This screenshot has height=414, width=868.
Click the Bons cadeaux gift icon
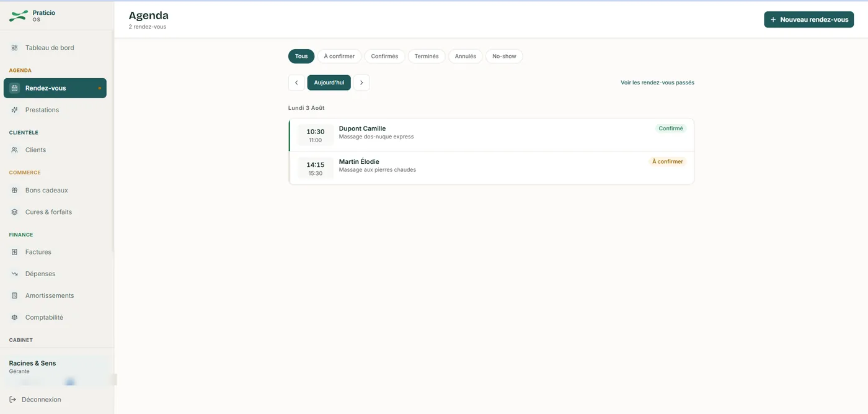(14, 191)
